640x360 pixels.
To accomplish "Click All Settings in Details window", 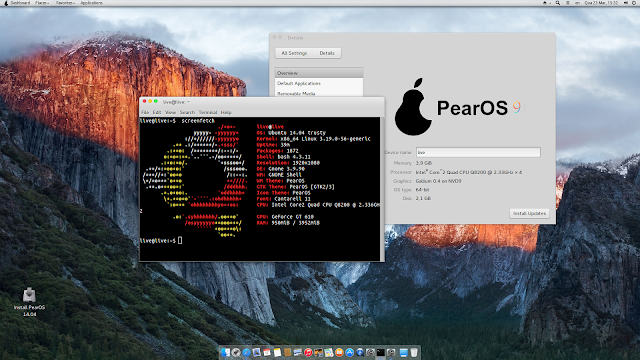I will [x=294, y=53].
